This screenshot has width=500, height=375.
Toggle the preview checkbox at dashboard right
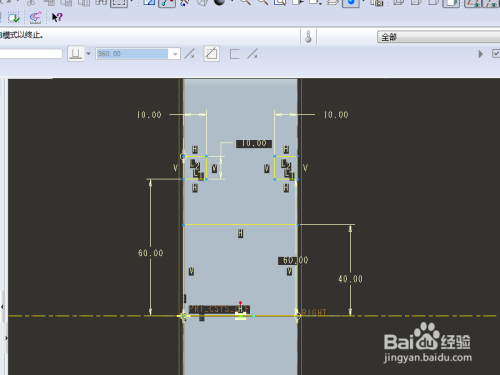click(496, 53)
